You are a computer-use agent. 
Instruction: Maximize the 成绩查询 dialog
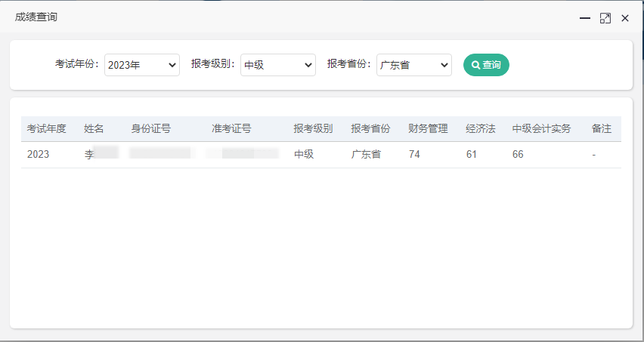pyautogui.click(x=605, y=18)
